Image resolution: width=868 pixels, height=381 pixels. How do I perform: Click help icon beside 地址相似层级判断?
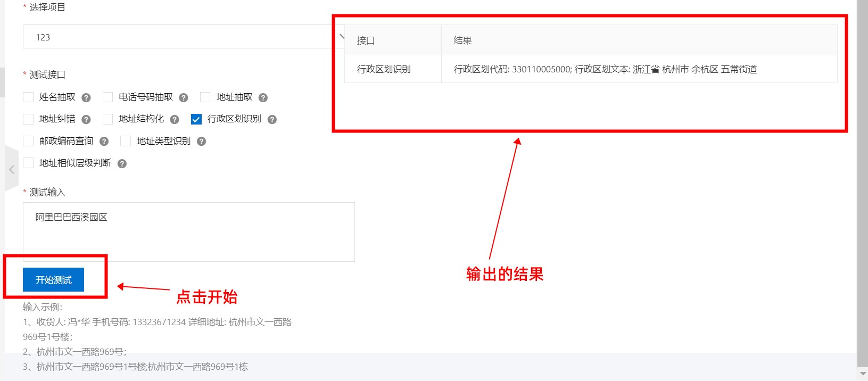(122, 163)
